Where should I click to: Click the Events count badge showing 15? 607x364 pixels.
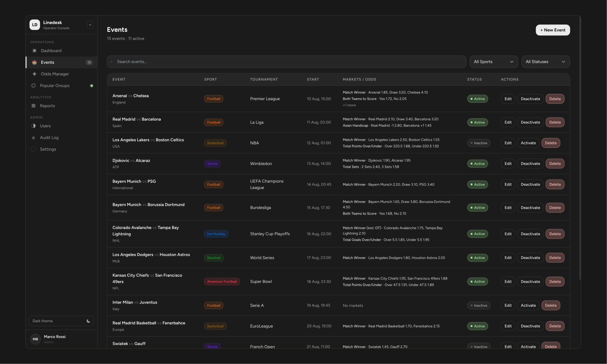coord(89,62)
